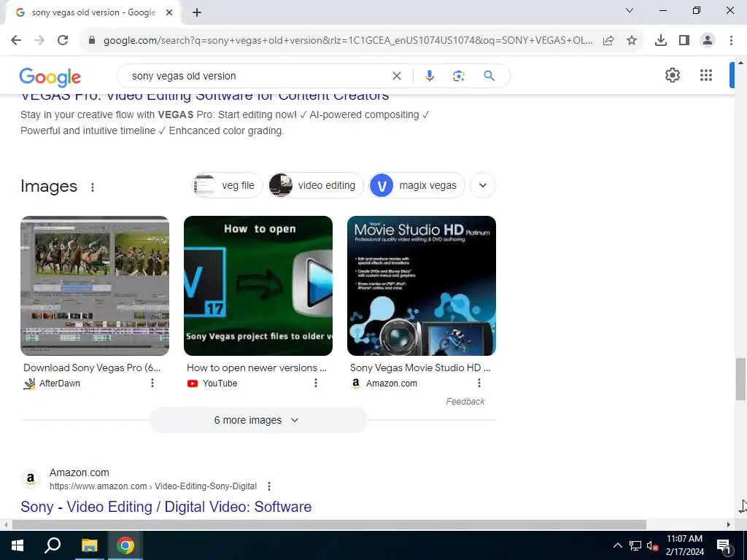
Task: Close the sony vegas search tab
Action: coord(169,12)
